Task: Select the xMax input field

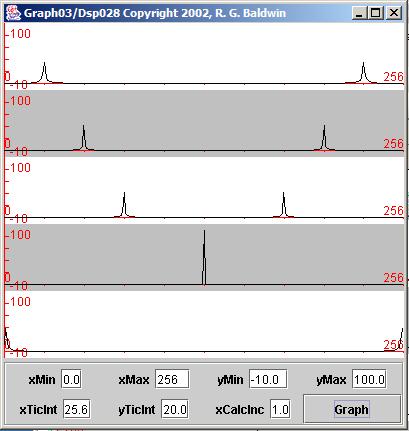Action: point(172,379)
